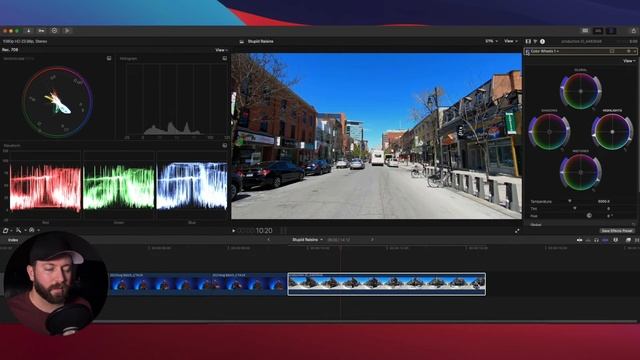Toggle video skimming in timeline
Image resolution: width=640 pixels, height=360 pixels.
click(x=580, y=240)
